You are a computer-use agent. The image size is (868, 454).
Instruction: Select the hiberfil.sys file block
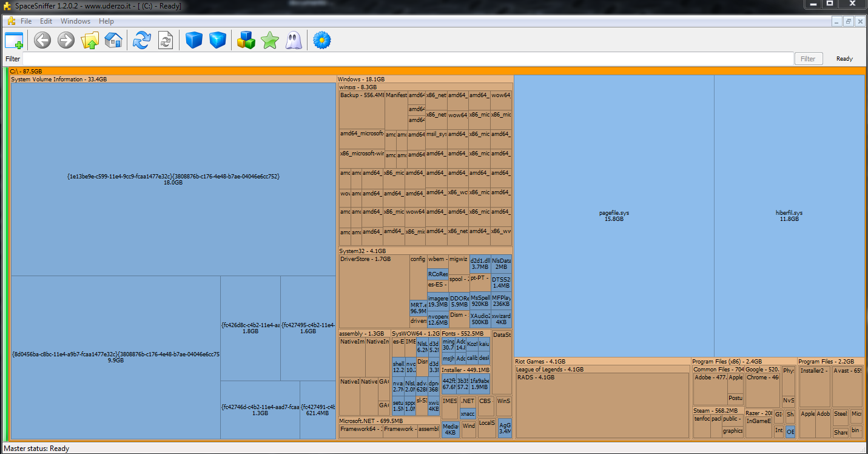789,215
